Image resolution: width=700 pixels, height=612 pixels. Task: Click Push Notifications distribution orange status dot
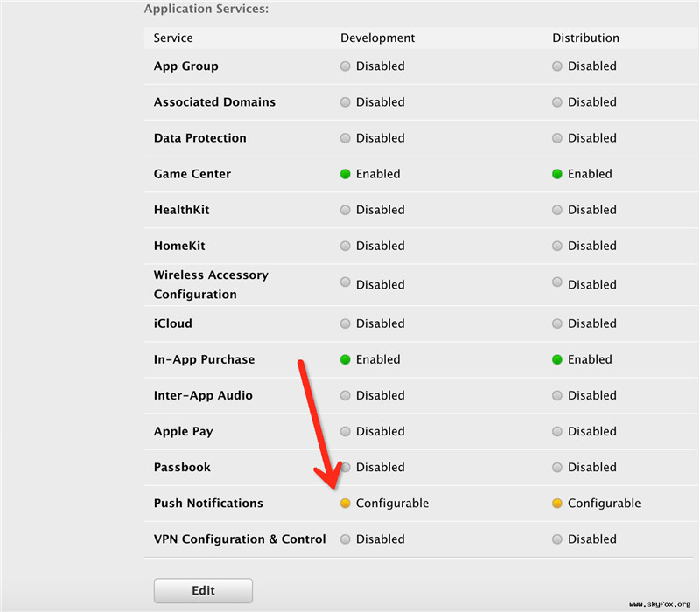pos(557,504)
